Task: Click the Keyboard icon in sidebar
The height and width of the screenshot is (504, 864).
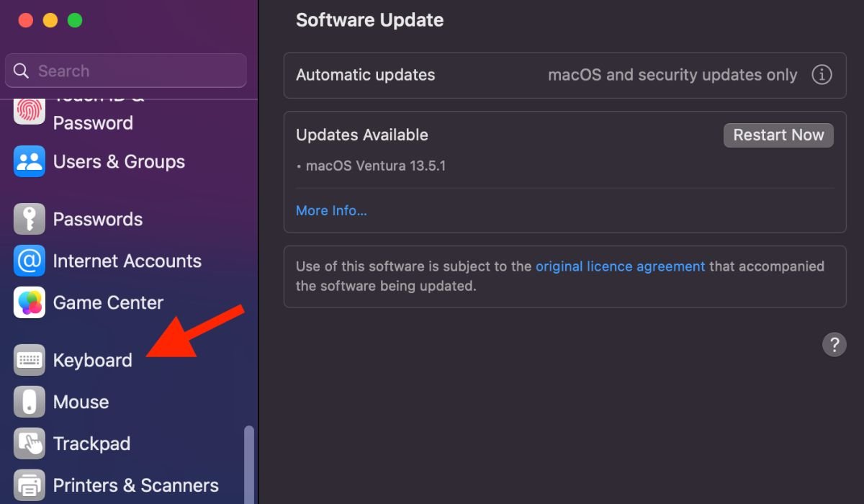Action: click(x=30, y=360)
